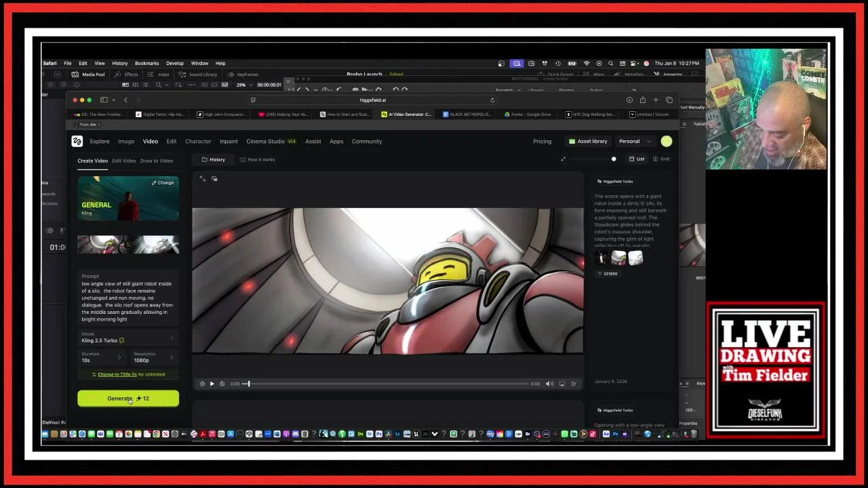Open the Resolution 1080p selector
This screenshot has width=868, height=488.
(x=154, y=357)
